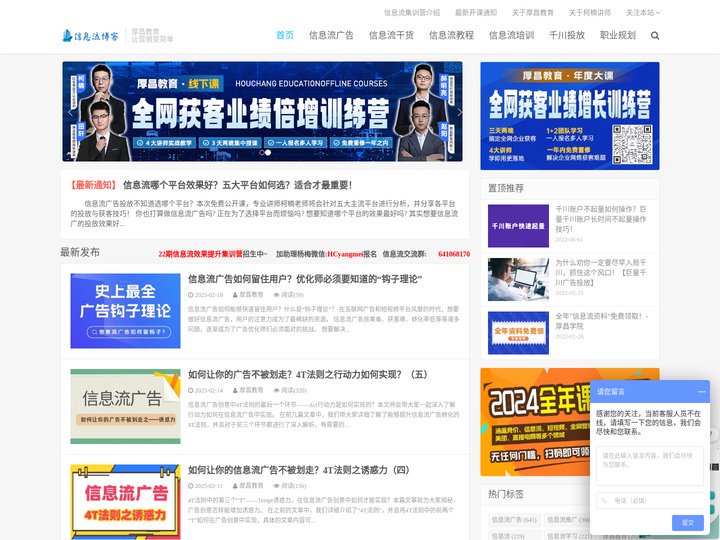Expand the 关注本站 dropdown

pos(642,13)
